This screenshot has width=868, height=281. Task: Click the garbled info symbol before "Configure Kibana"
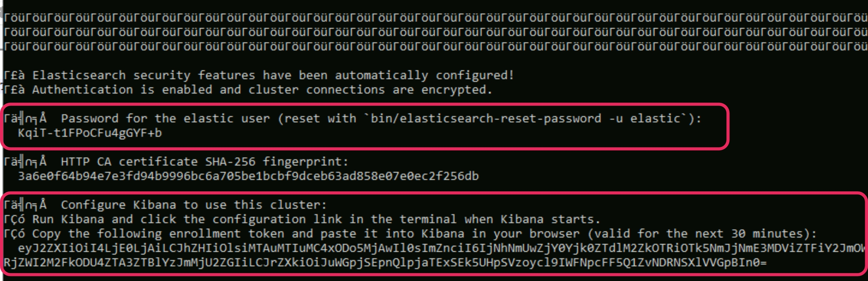[x=25, y=205]
